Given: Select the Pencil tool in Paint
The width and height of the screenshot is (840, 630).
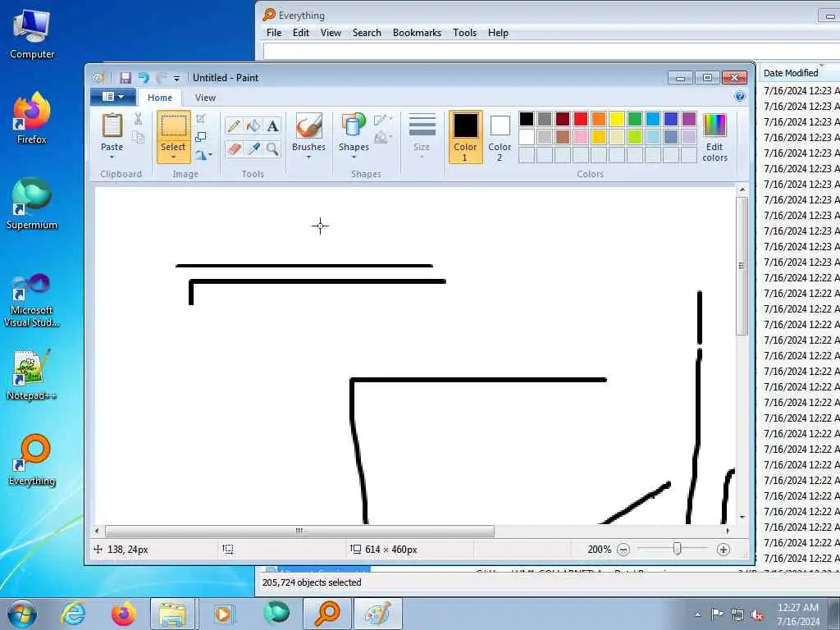Looking at the screenshot, I should 234,126.
